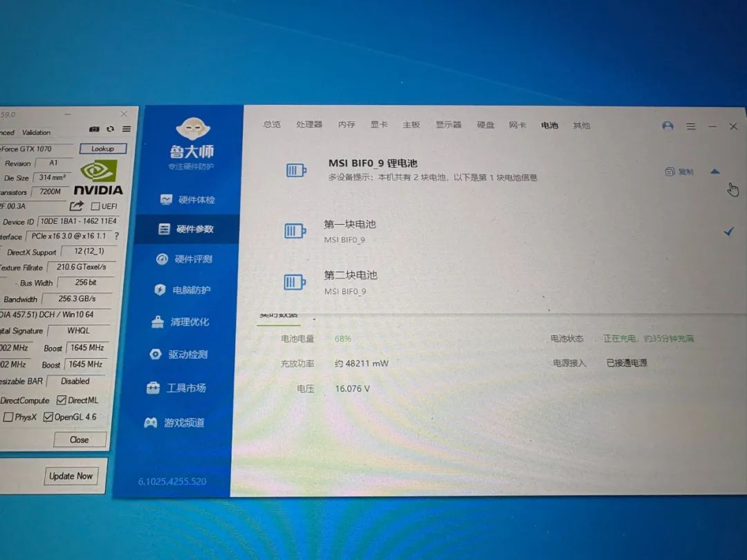Screen dimensions: 747x560
Task: Switch to the 总览 tab
Action: click(272, 124)
